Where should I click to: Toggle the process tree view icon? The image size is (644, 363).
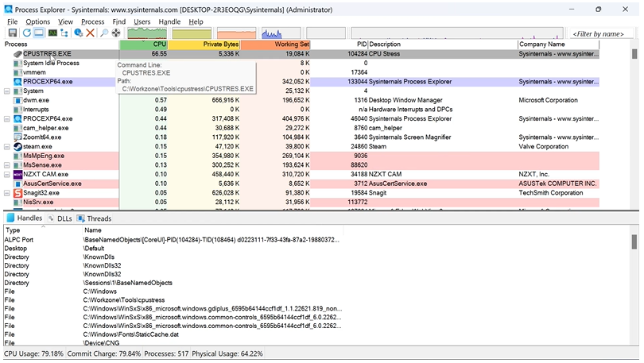[x=65, y=33]
